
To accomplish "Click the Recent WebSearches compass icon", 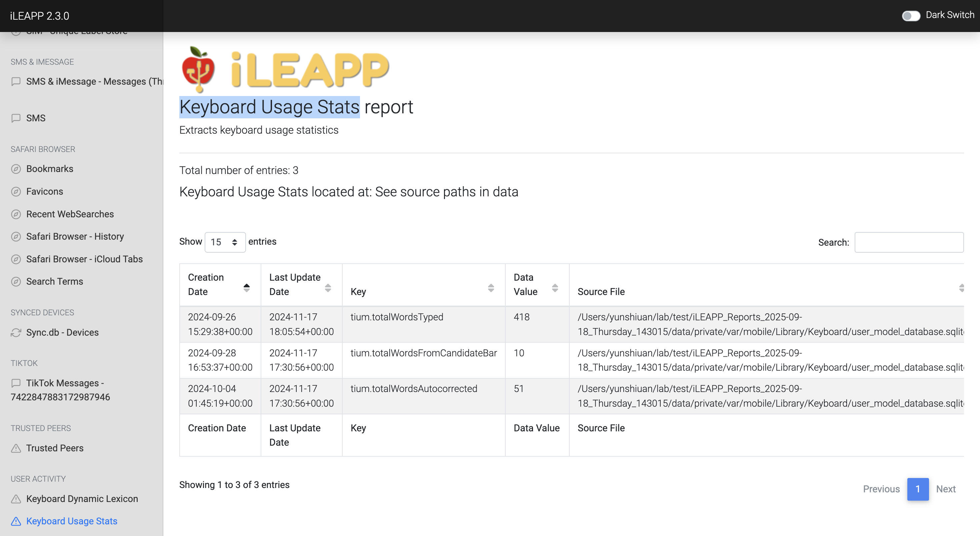I will pos(16,214).
